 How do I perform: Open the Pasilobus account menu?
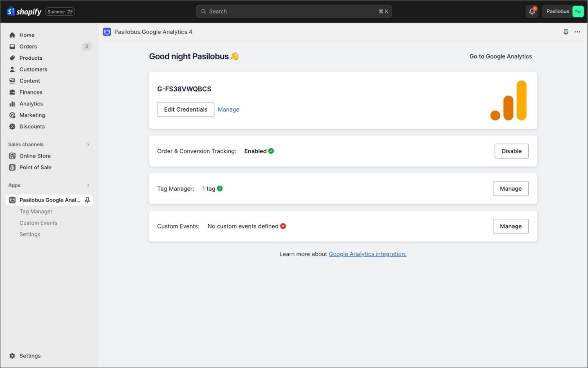(564, 11)
